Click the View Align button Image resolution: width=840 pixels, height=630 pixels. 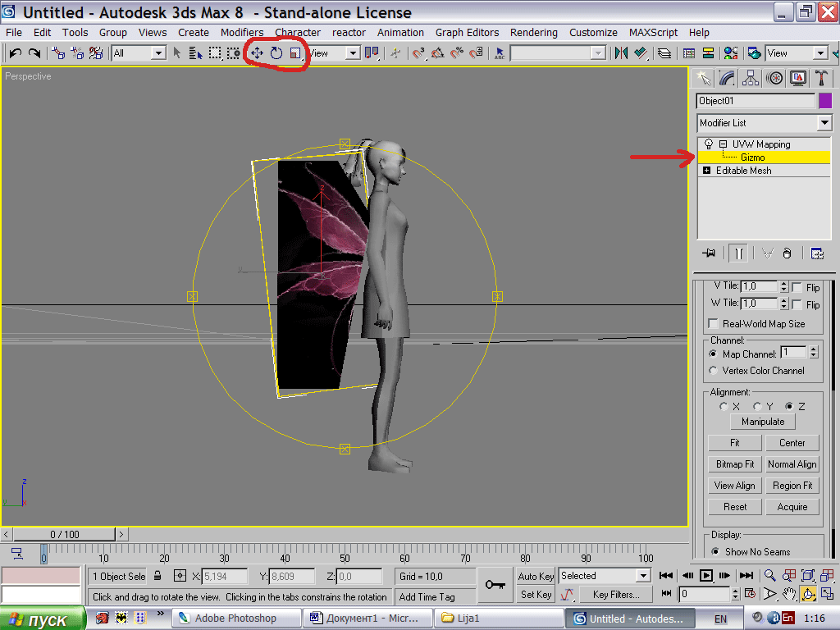tap(735, 486)
